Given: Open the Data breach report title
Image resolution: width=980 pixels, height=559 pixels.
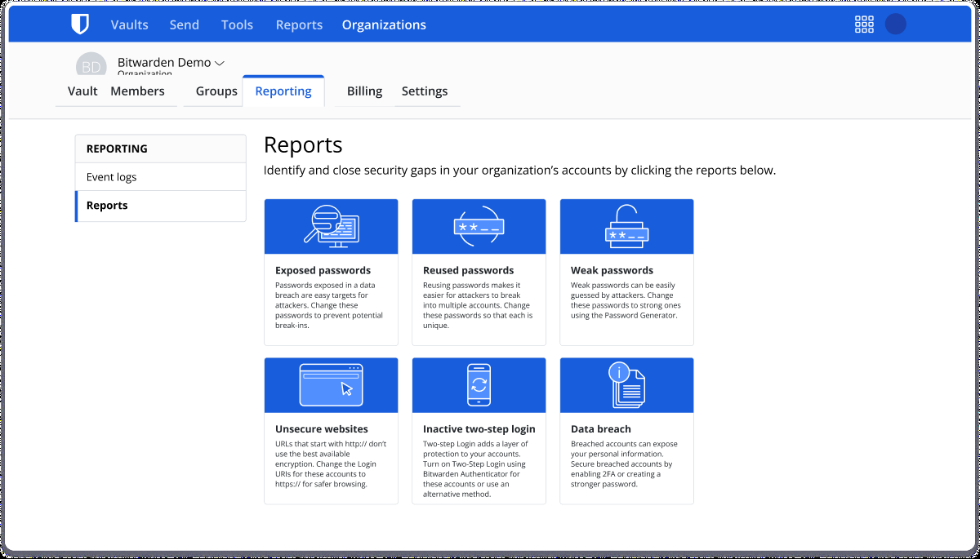Looking at the screenshot, I should click(x=601, y=428).
